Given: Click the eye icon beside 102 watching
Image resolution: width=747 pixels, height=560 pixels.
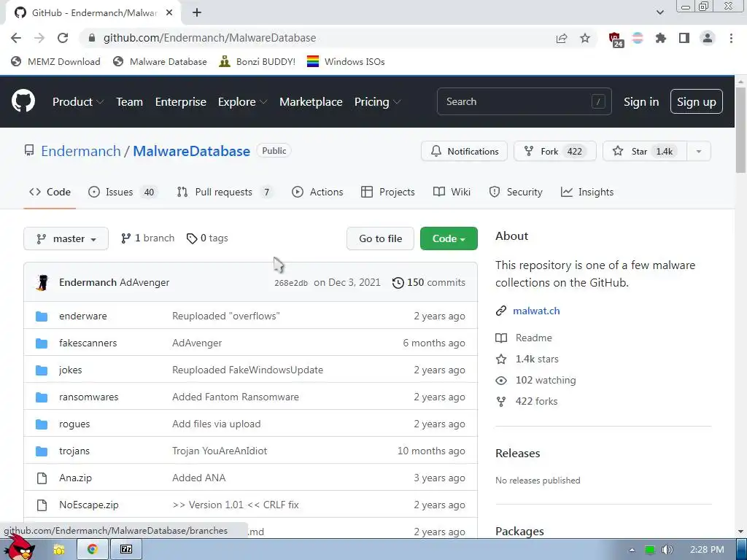Looking at the screenshot, I should tap(501, 381).
